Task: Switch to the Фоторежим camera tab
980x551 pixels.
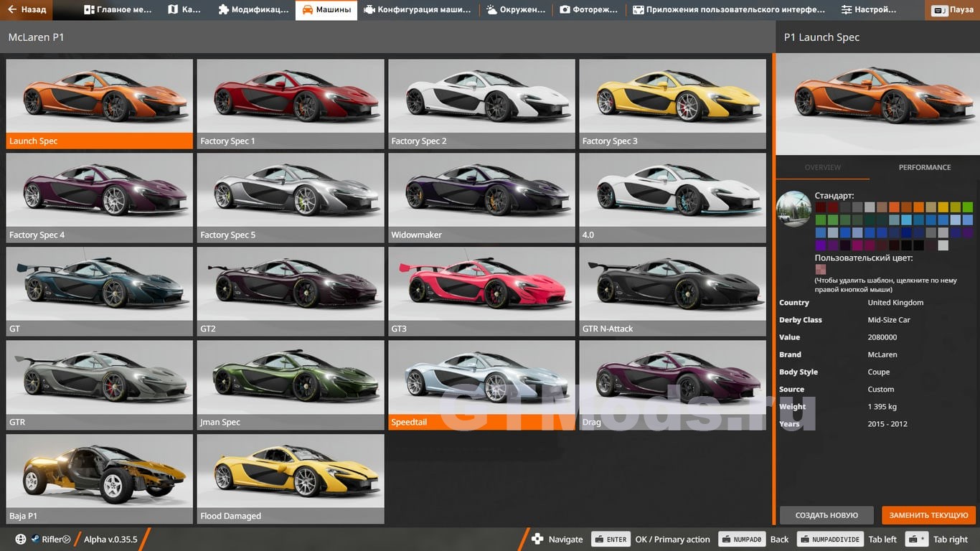Action: click(589, 10)
